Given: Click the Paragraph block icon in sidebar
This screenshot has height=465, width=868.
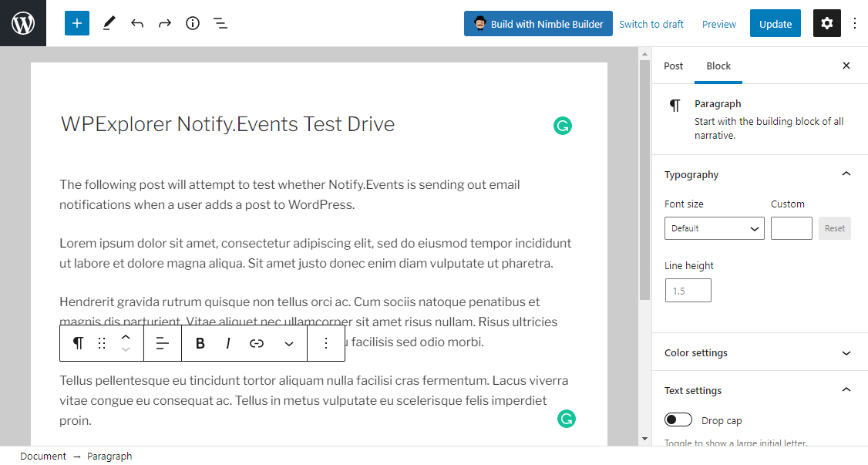Looking at the screenshot, I should click(675, 105).
